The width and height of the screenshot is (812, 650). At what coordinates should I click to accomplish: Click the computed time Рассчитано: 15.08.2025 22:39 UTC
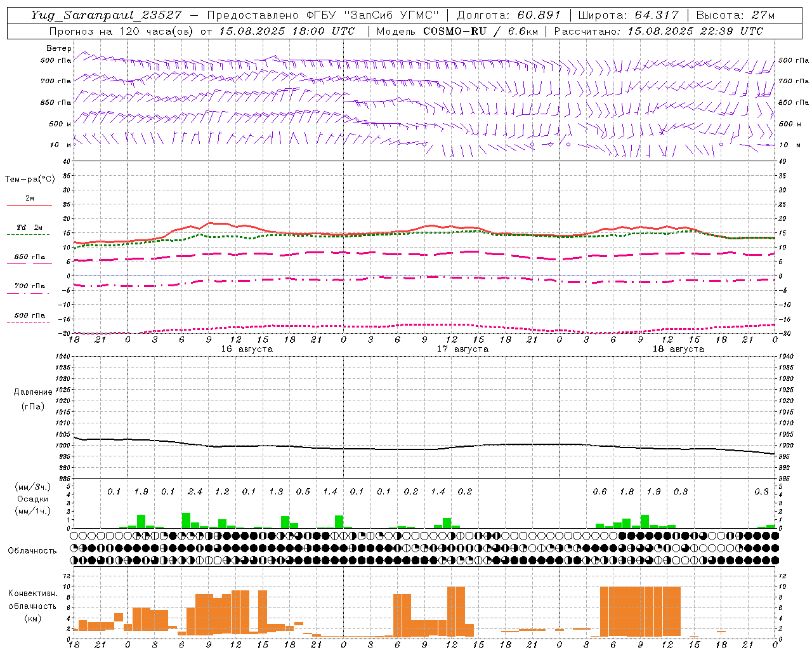click(x=658, y=31)
